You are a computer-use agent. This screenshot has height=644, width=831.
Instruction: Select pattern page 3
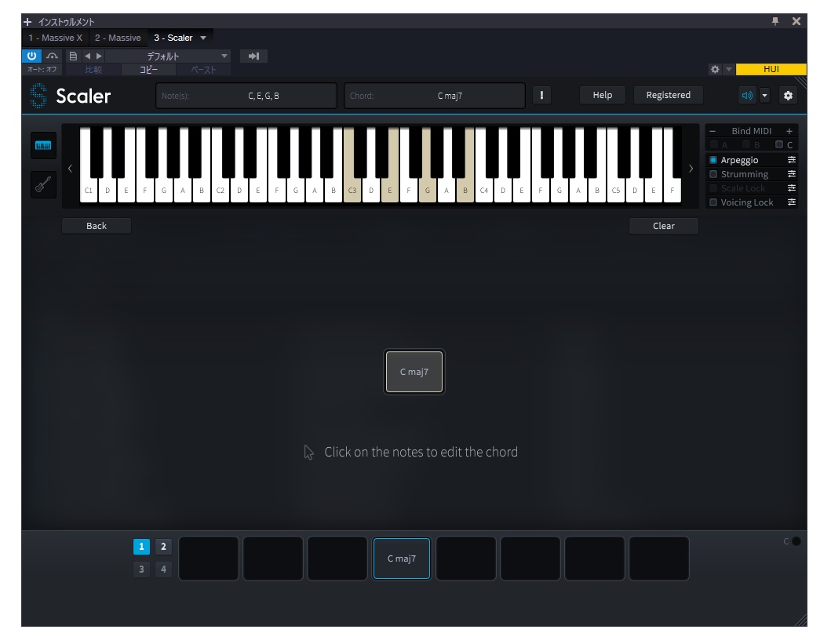141,569
